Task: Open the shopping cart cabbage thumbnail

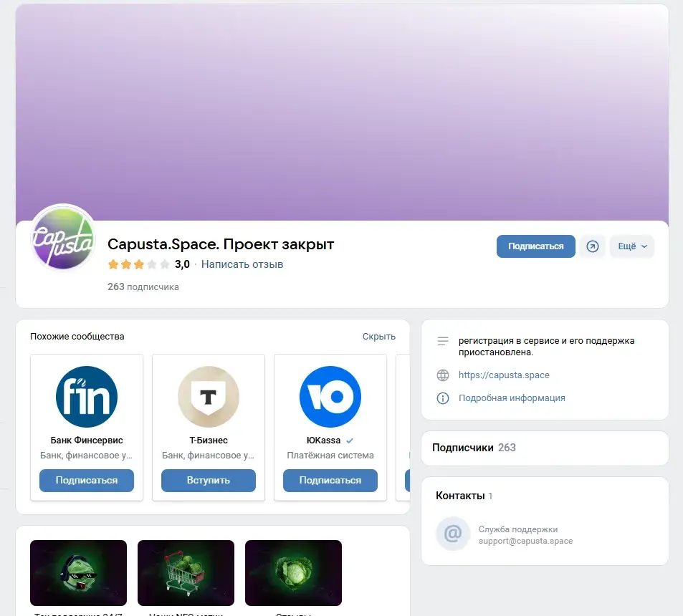Action: 186,573
